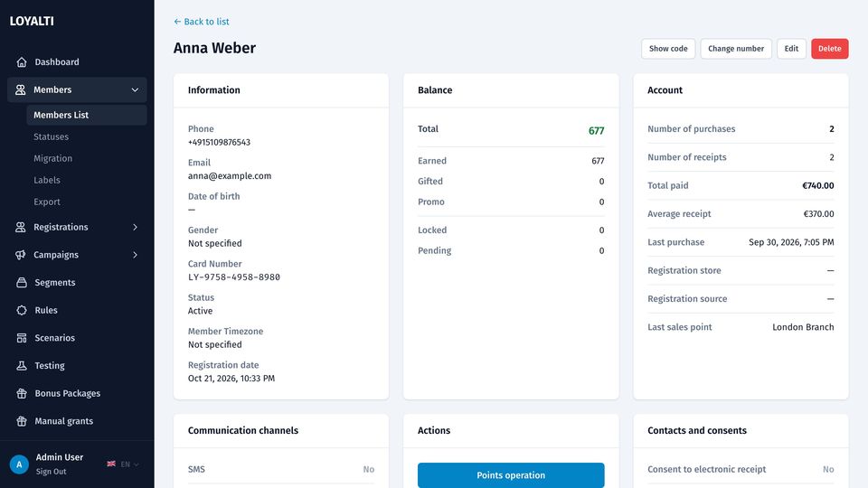Click the LOYALTI logo
The image size is (868, 488).
coord(32,21)
